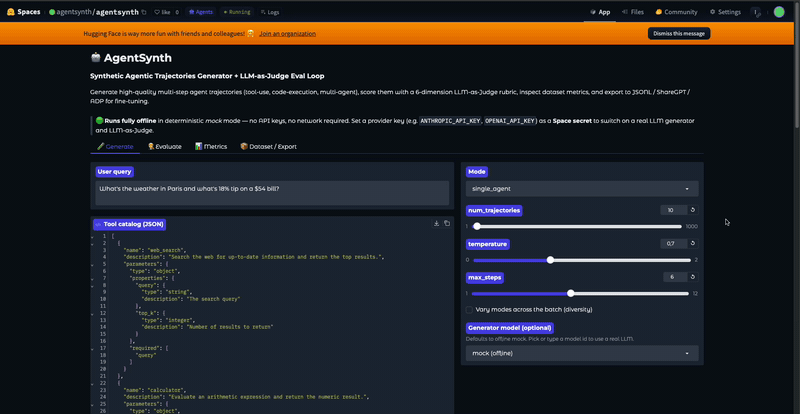Download the Tool catalog JSON
This screenshot has height=414, width=800.
pos(436,223)
